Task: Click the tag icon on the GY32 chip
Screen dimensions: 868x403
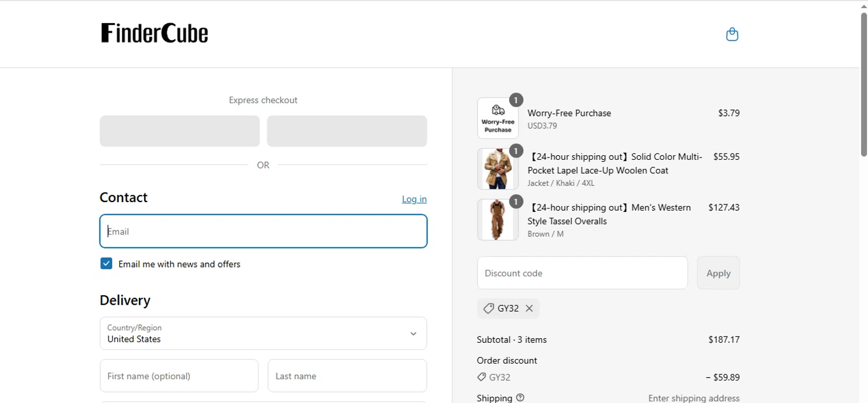Action: [x=488, y=309]
